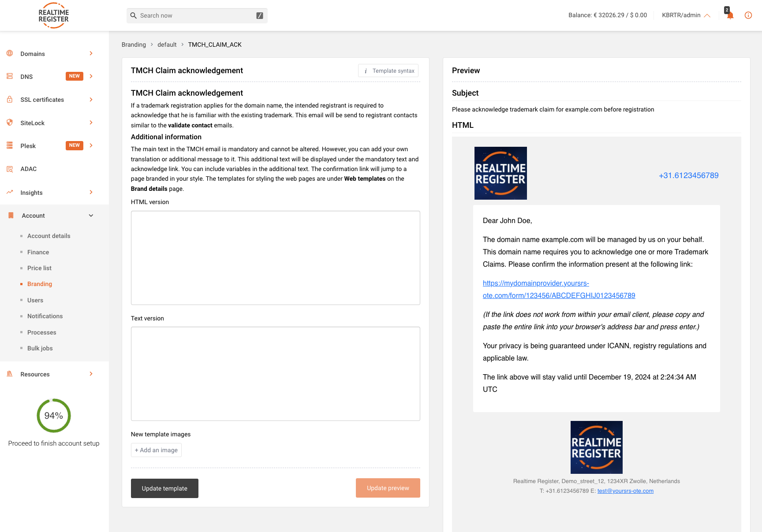Open Notifications in Account submenu

[x=45, y=316]
